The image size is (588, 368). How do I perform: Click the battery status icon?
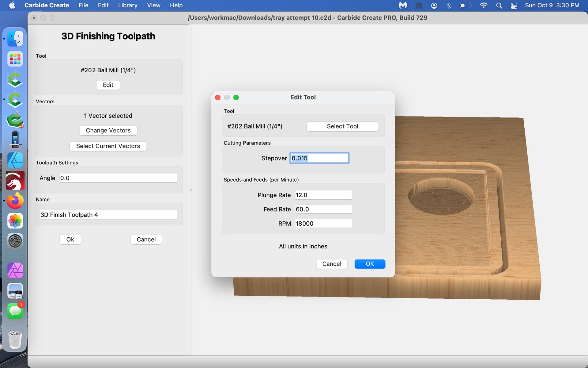tap(466, 5)
